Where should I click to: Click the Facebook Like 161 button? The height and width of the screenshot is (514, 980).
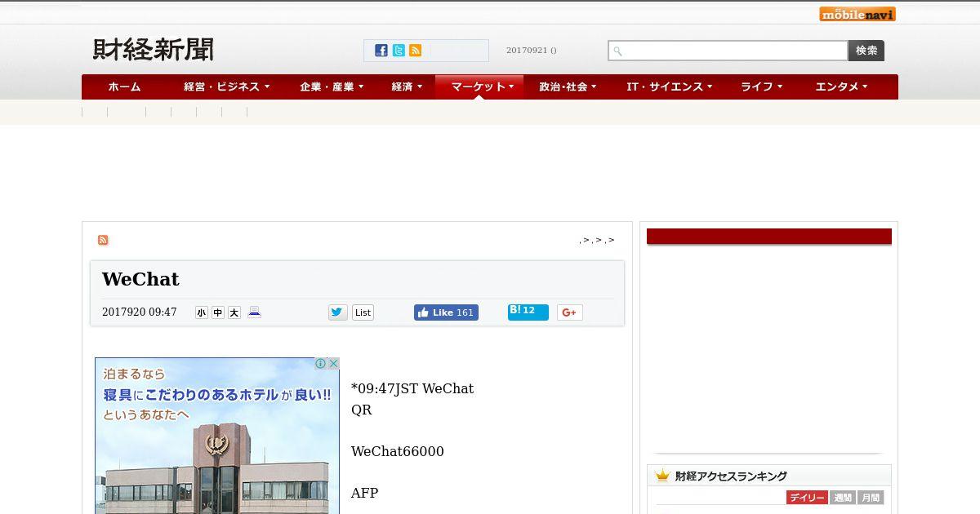pyautogui.click(x=446, y=312)
